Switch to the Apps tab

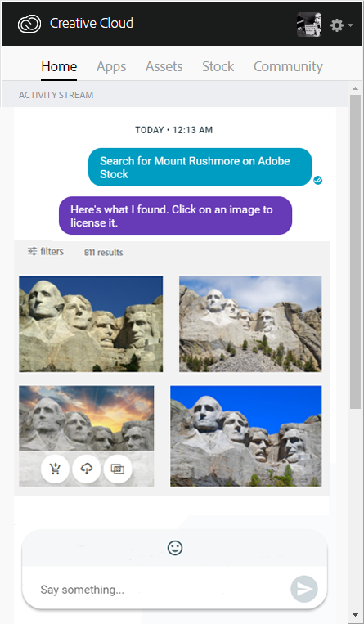111,66
